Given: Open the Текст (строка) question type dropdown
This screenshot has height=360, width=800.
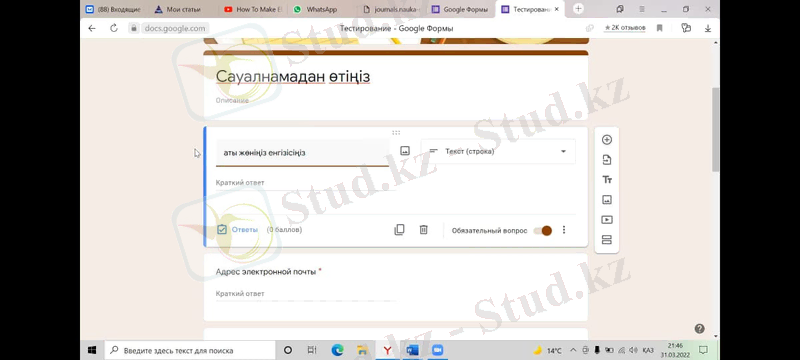Looking at the screenshot, I should pos(498,151).
